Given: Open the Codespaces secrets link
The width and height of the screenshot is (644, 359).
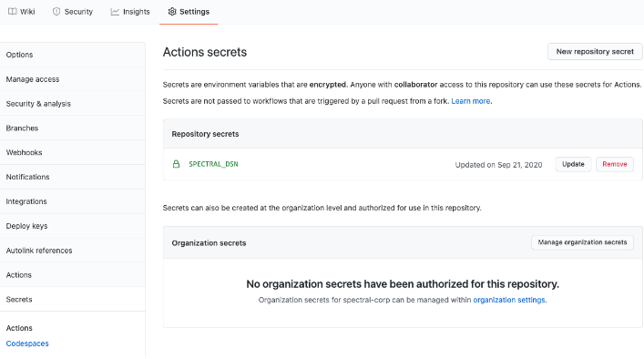Looking at the screenshot, I should [x=27, y=344].
